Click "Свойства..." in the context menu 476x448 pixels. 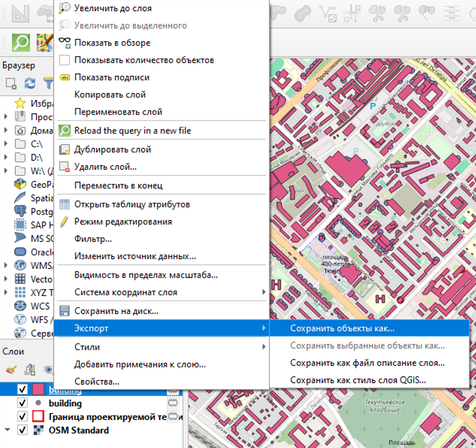(x=97, y=381)
